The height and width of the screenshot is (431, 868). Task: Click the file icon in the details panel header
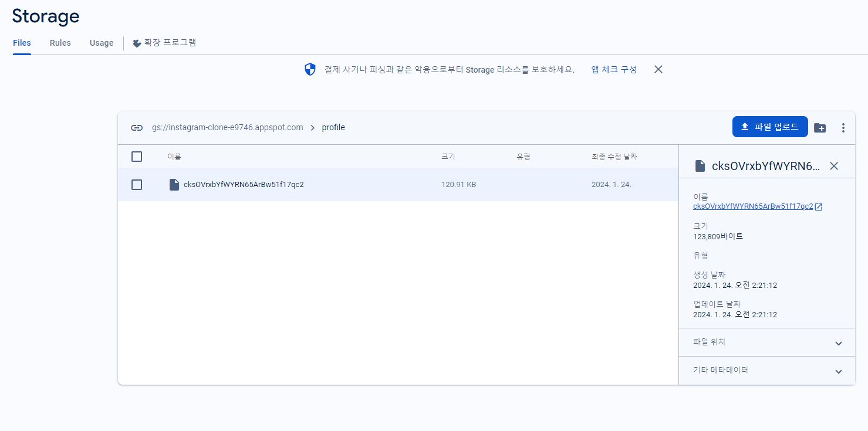coord(700,166)
